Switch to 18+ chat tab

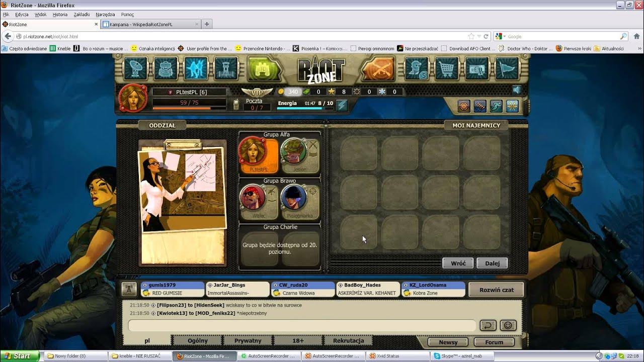[x=298, y=340]
